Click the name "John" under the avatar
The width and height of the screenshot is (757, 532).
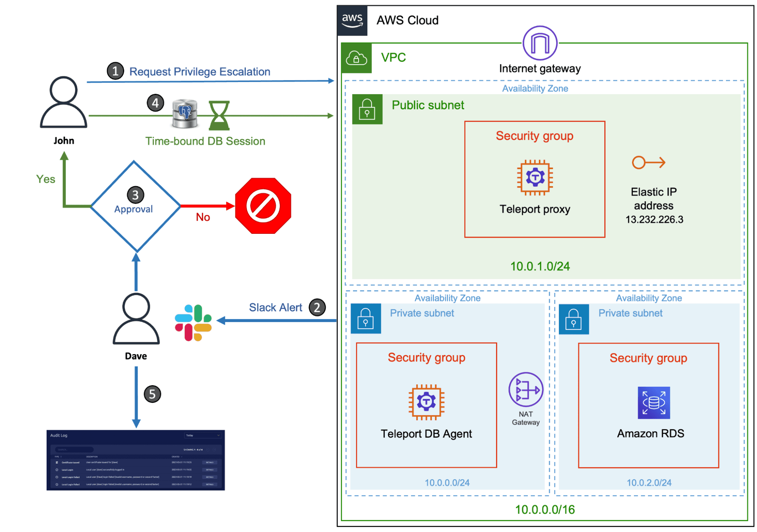click(64, 141)
